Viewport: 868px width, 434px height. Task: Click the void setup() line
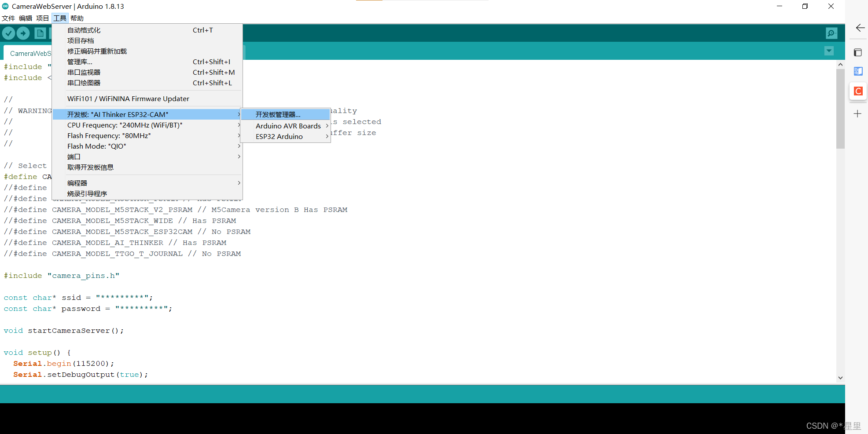(37, 353)
